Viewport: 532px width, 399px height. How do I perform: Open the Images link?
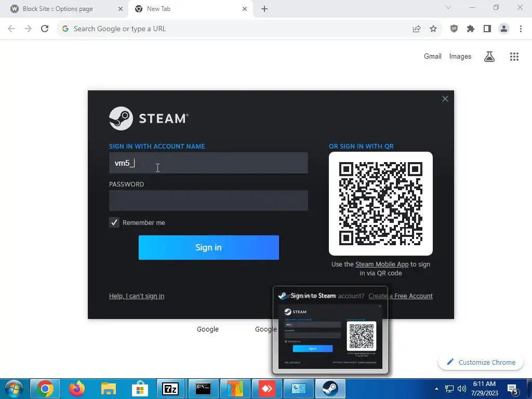460,56
